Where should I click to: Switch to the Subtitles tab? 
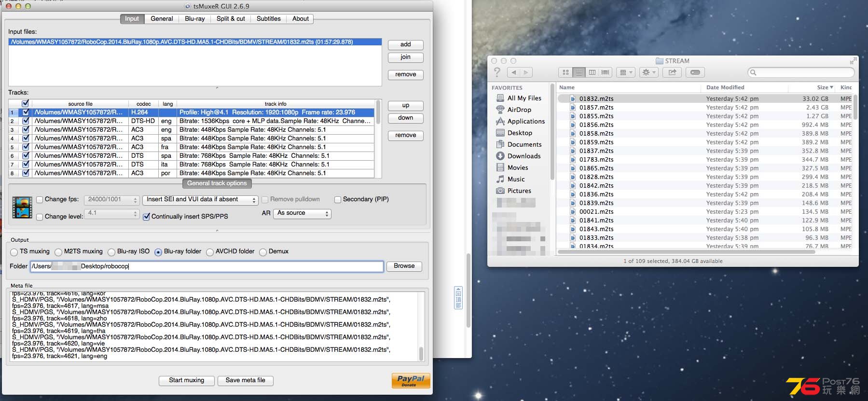click(x=269, y=19)
